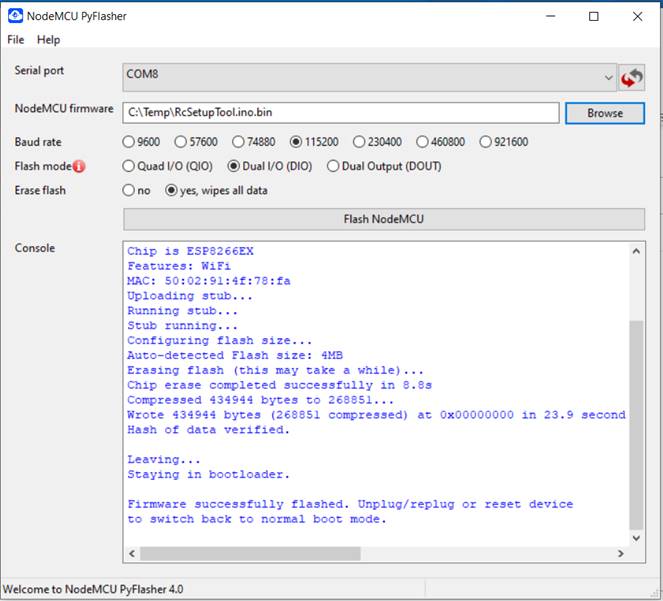Select the 57600 baud rate
This screenshot has height=601, width=663.
pos(196,142)
